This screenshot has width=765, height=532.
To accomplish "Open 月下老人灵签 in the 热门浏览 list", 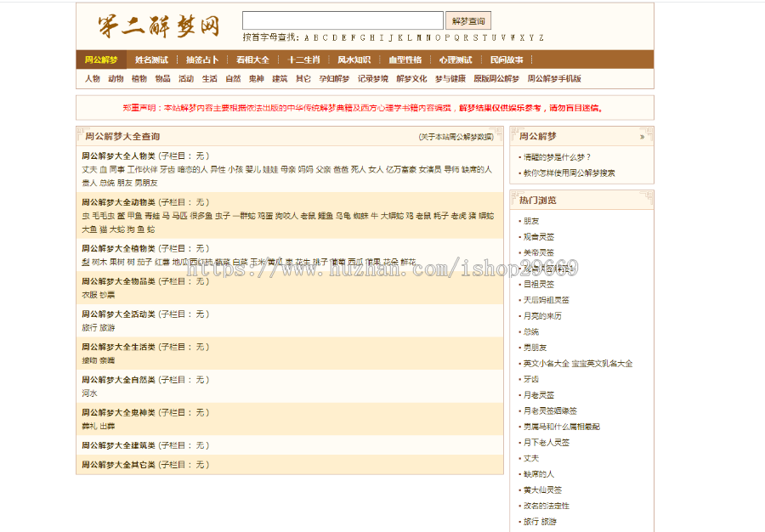I will pos(547,443).
